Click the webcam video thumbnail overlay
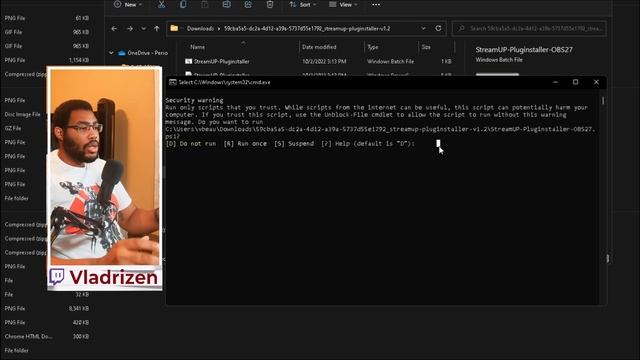This screenshot has height=360, width=640. tap(104, 167)
